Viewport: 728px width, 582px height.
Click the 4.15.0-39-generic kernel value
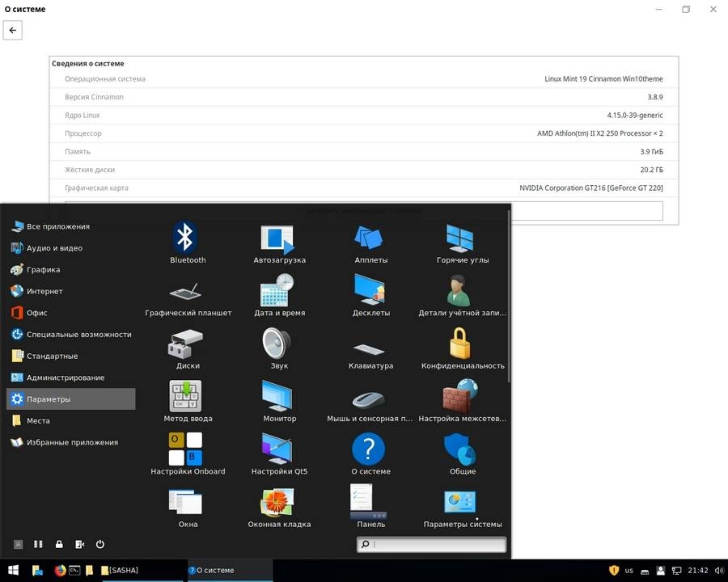(x=635, y=115)
